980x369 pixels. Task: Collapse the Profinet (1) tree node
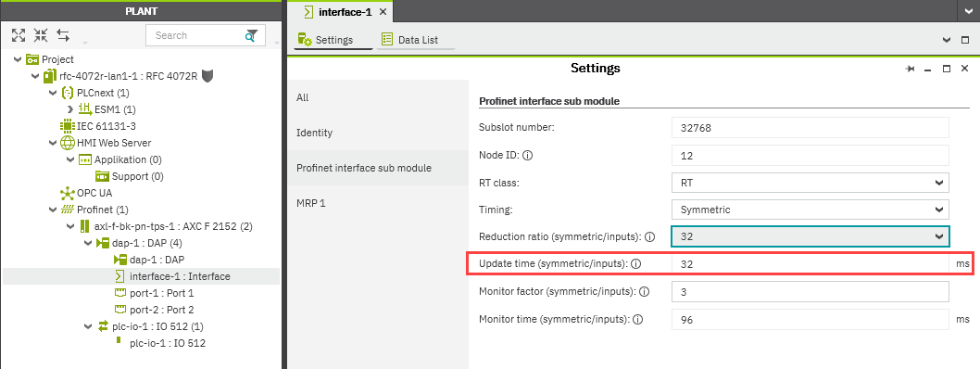point(53,210)
